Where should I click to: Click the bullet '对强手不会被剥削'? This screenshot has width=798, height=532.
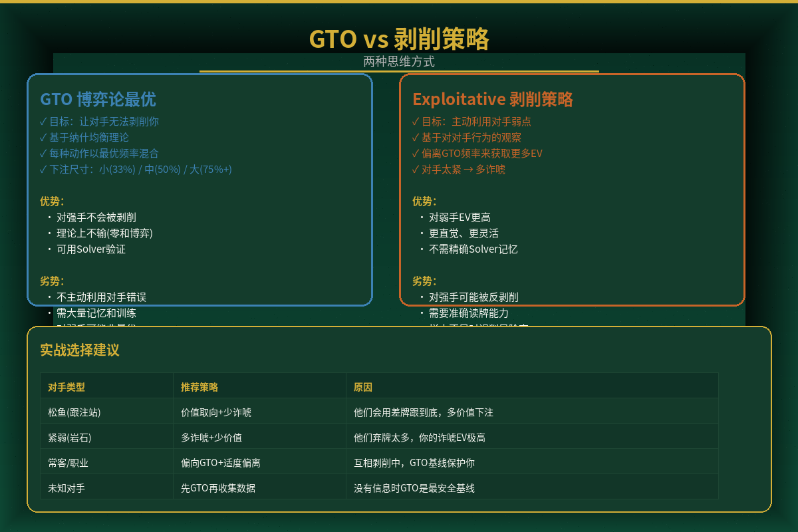click(96, 217)
